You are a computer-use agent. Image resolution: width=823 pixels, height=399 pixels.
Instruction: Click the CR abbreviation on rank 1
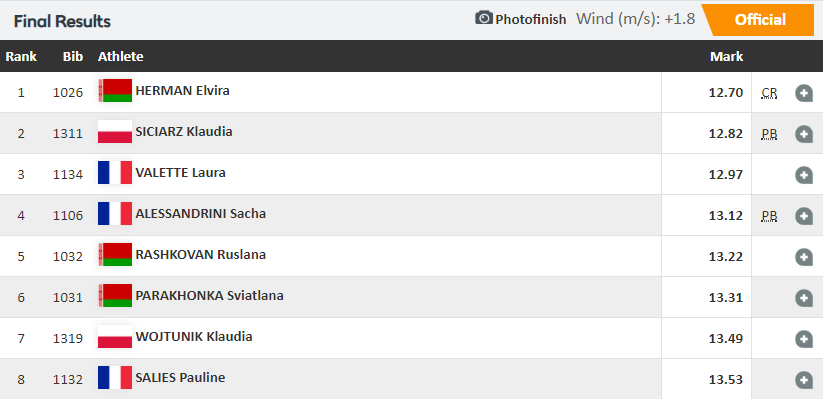pos(769,93)
